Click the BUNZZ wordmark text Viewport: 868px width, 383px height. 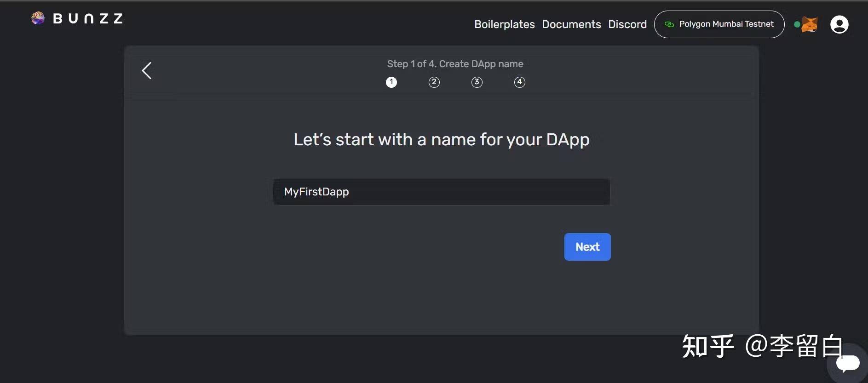pyautogui.click(x=88, y=19)
